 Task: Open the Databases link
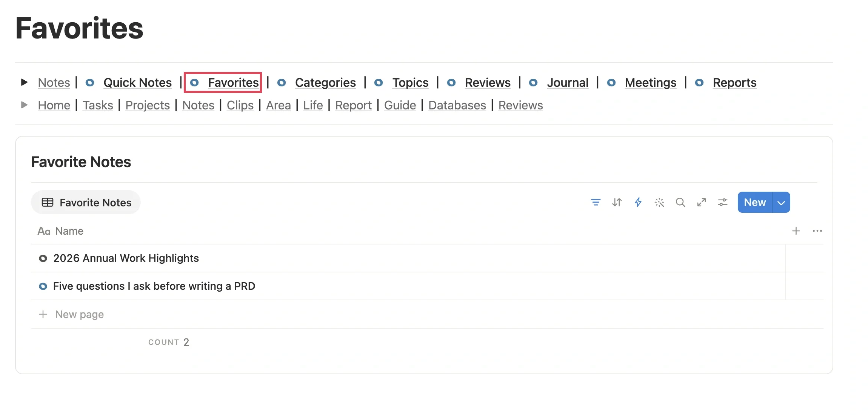[x=457, y=105]
